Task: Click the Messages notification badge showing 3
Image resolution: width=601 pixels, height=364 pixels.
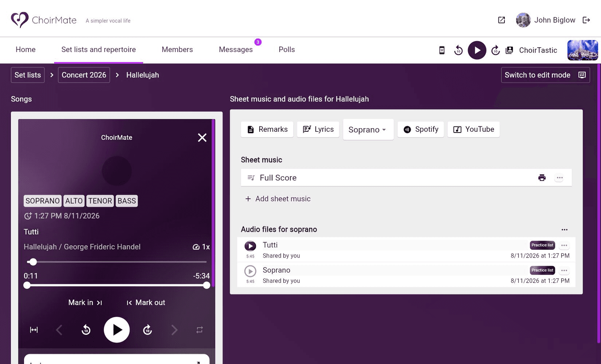Action: [x=258, y=42]
